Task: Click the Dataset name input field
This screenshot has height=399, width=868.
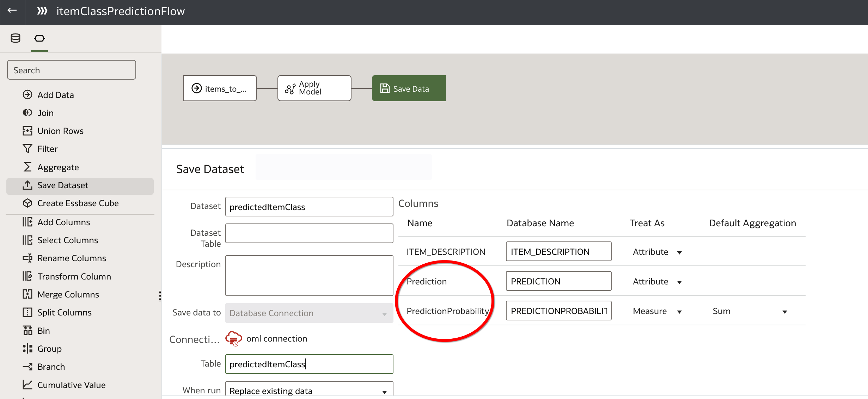Action: 309,207
